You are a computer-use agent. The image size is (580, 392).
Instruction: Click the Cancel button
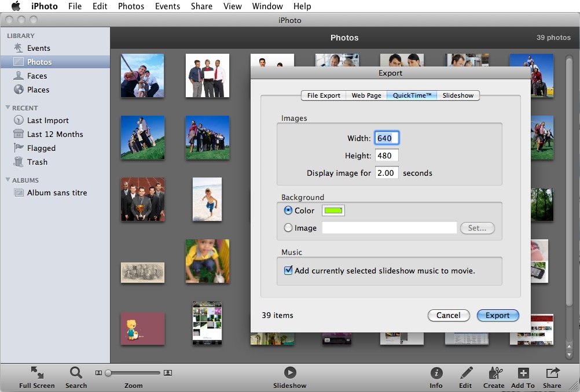click(x=449, y=315)
